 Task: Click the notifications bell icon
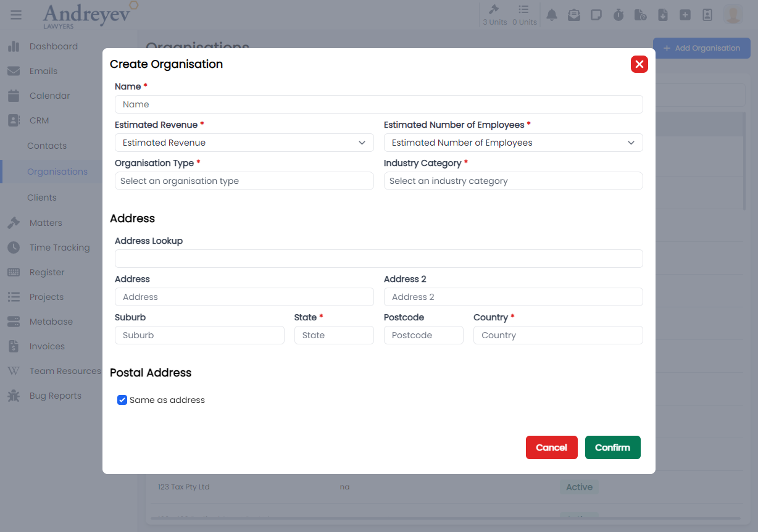coord(552,15)
